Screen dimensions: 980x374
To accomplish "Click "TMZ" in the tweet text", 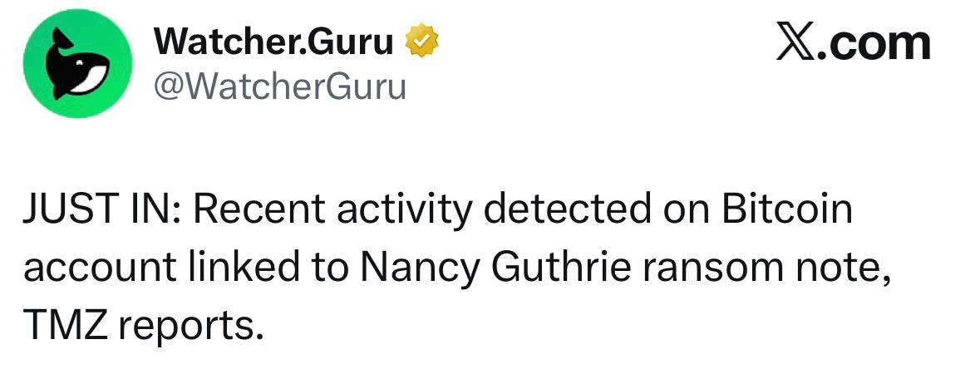I will [64, 327].
